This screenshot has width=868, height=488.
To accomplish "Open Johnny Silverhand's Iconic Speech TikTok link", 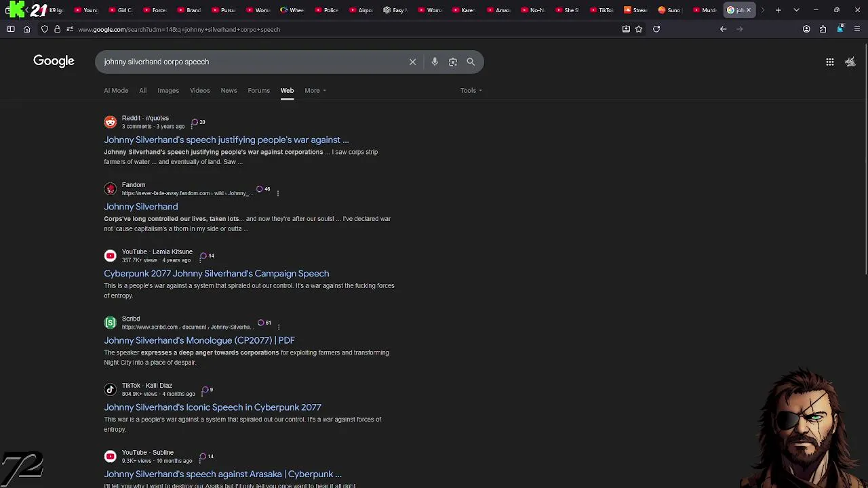I will [x=212, y=407].
